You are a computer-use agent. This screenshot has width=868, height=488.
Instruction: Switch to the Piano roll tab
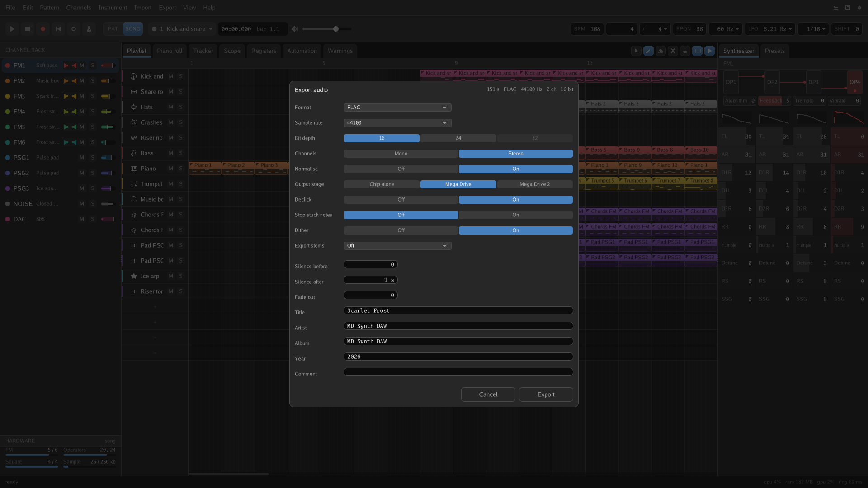(x=170, y=51)
